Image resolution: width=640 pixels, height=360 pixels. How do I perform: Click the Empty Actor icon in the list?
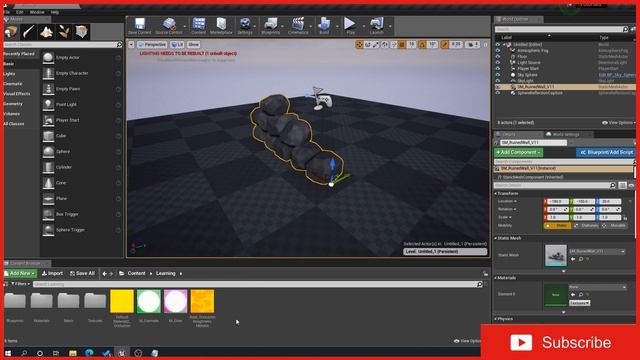(48, 58)
